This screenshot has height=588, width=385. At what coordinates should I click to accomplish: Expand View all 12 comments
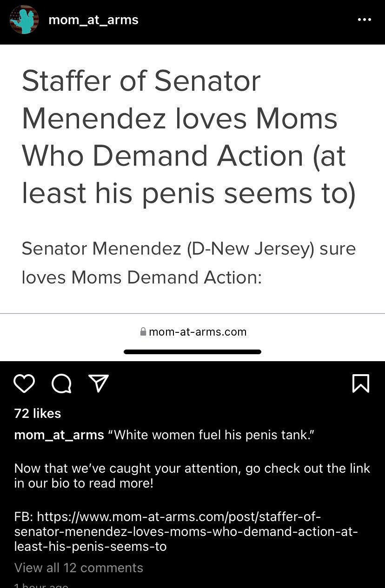(x=79, y=568)
